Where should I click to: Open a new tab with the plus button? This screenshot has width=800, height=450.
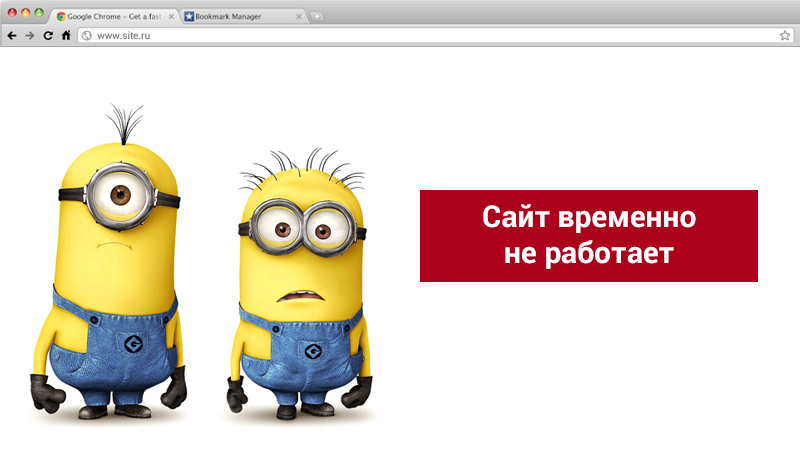tap(317, 17)
